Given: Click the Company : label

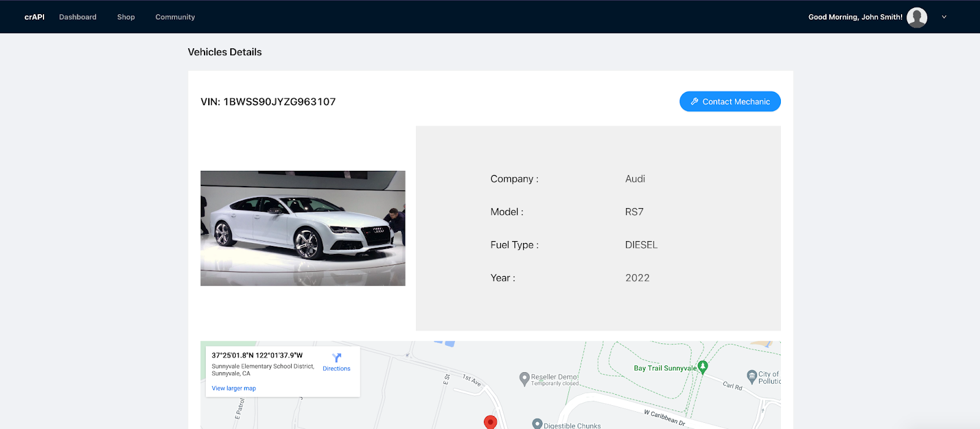Looking at the screenshot, I should click(x=514, y=179).
